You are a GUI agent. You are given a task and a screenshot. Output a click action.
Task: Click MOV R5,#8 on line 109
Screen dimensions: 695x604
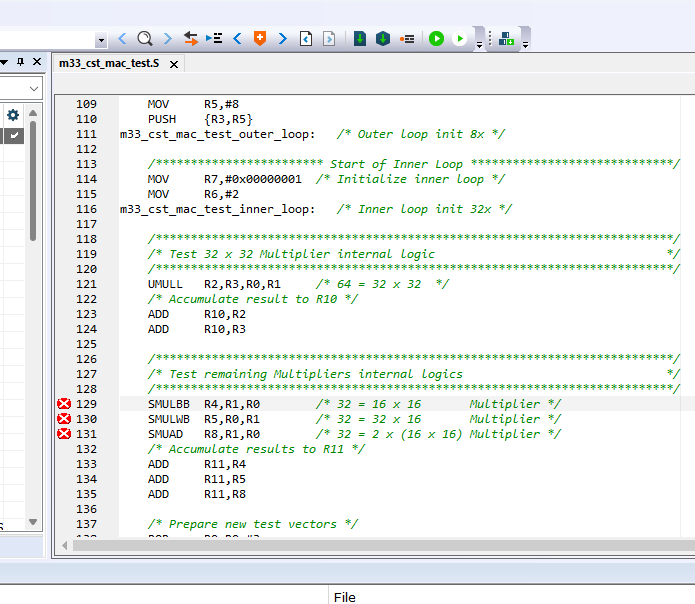point(193,104)
